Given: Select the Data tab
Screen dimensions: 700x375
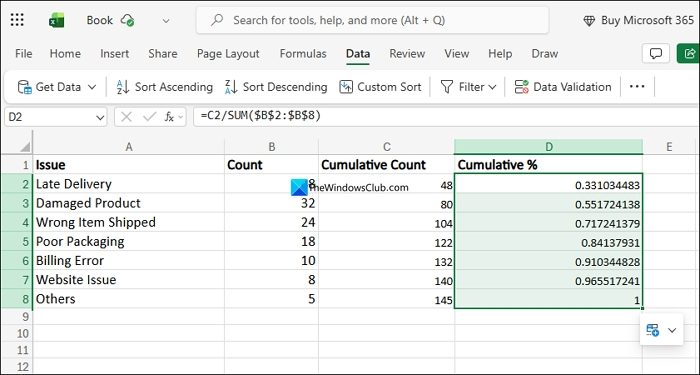Looking at the screenshot, I should pos(358,54).
